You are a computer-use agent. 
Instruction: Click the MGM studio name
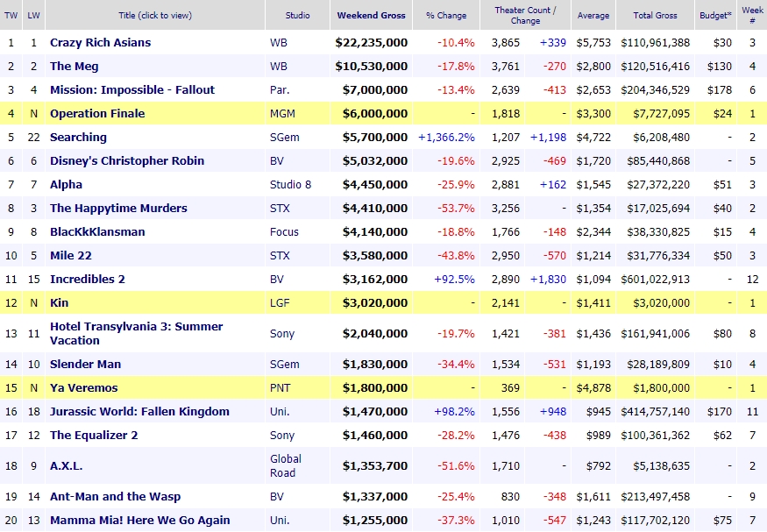pos(283,113)
